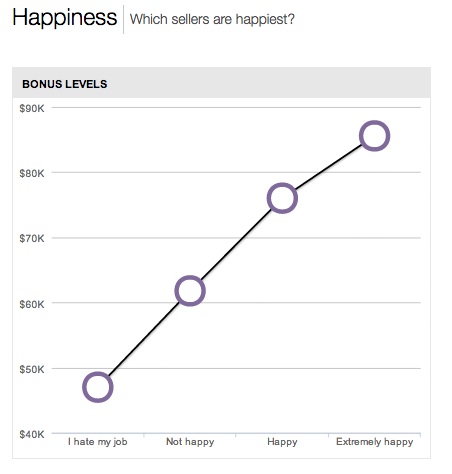452x474 pixels.
Task: Click the Happiness heading
Action: coord(65,17)
